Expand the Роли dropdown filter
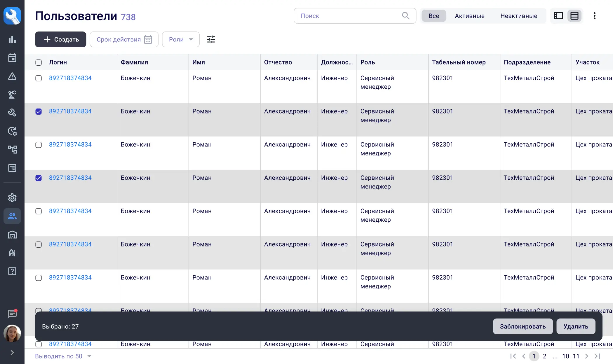The image size is (613, 364). tap(181, 39)
